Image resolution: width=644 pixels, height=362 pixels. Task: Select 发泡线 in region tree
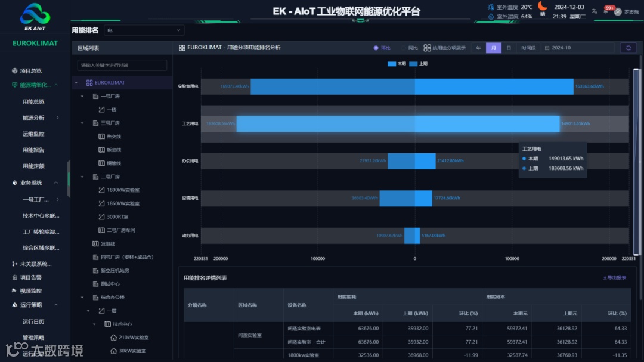point(107,244)
